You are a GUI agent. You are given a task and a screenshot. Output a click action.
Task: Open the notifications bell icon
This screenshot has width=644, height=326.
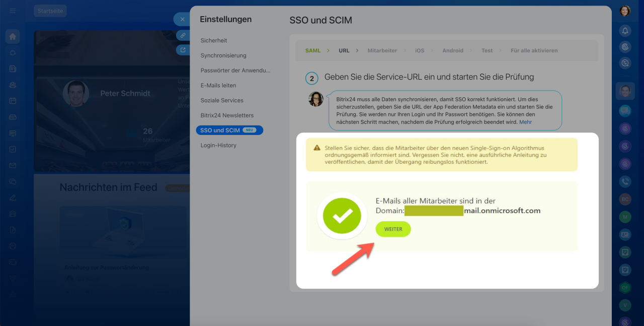coord(625,31)
